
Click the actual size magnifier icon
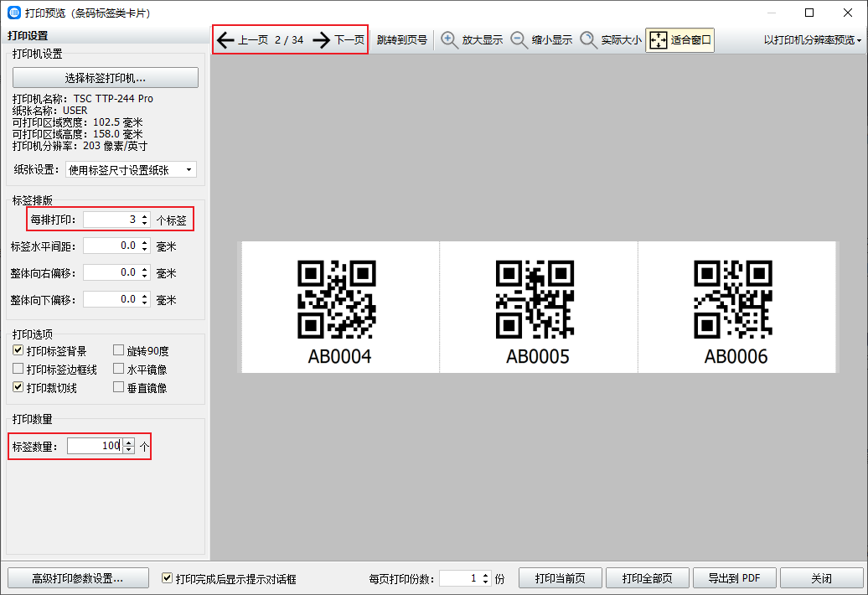click(x=589, y=39)
